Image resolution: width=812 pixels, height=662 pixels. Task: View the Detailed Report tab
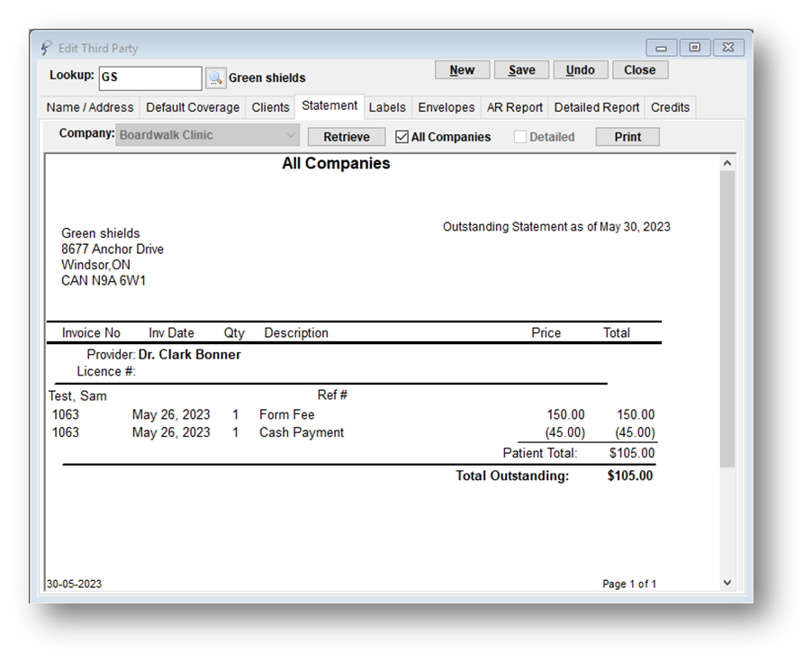coord(597,107)
